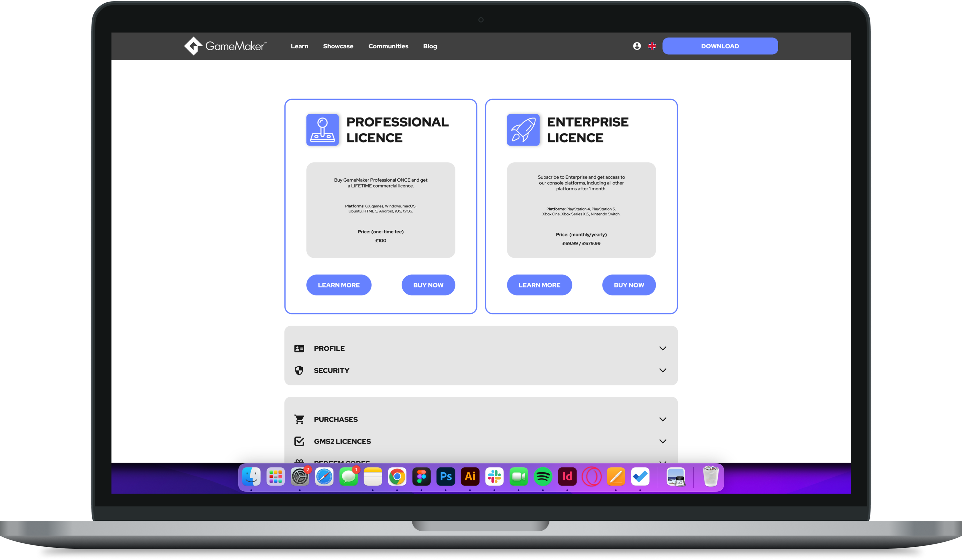The height and width of the screenshot is (560, 962).
Task: Click the GameMaker logo
Action: point(225,46)
